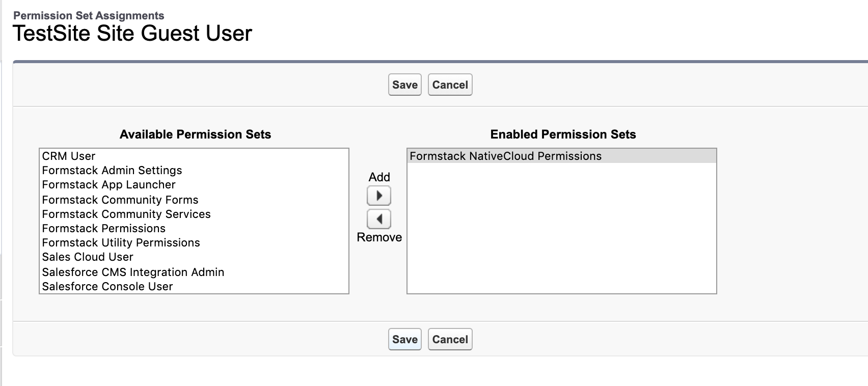Select Salesforce CMS Integration Admin
The height and width of the screenshot is (386, 868).
133,272
